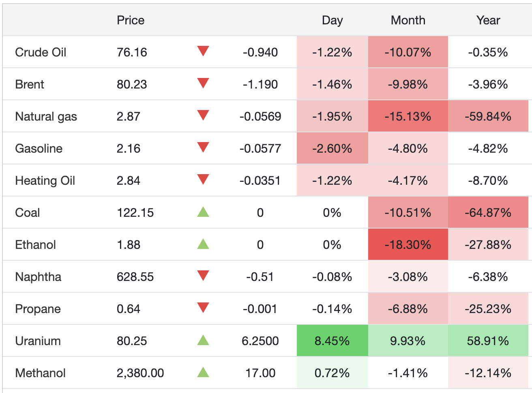Viewport: 532px width, 393px height.
Task: Click the -0.940 change value
Action: 260,52
